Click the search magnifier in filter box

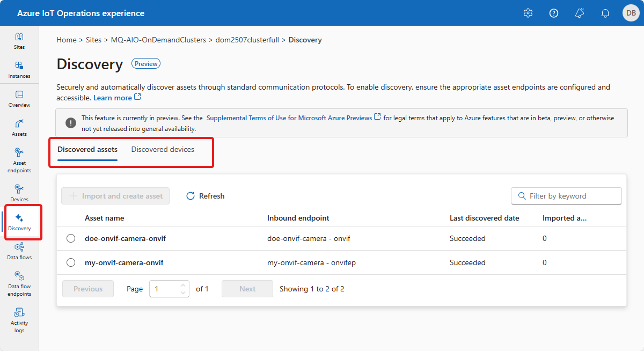click(x=522, y=196)
